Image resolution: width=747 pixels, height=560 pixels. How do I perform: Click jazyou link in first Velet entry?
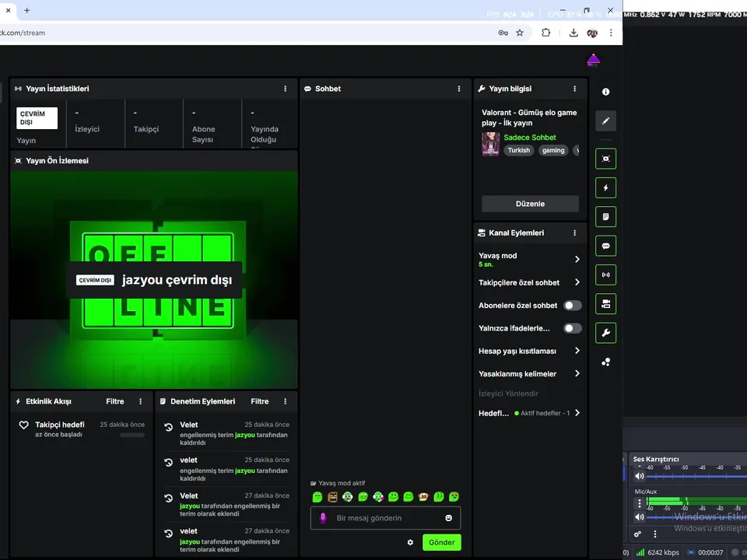(245, 435)
